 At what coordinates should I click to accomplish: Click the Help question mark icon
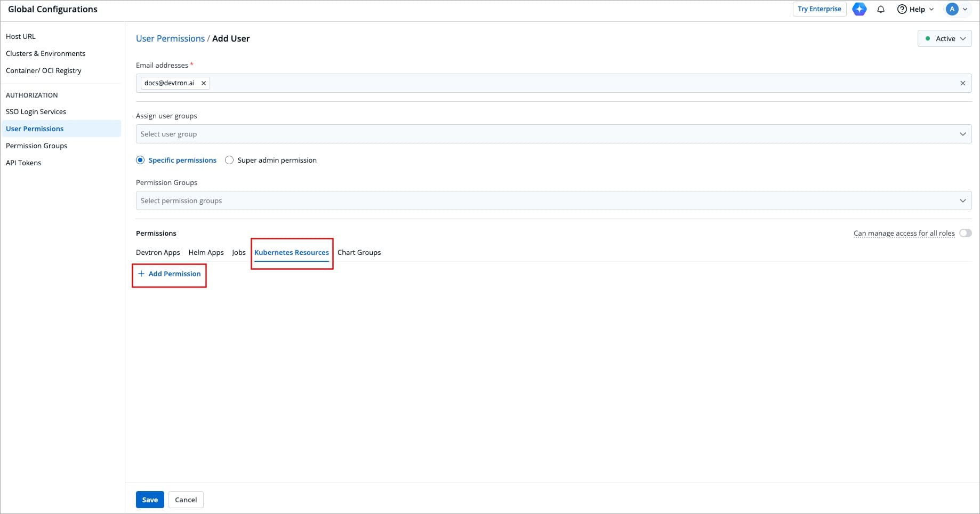(x=902, y=9)
